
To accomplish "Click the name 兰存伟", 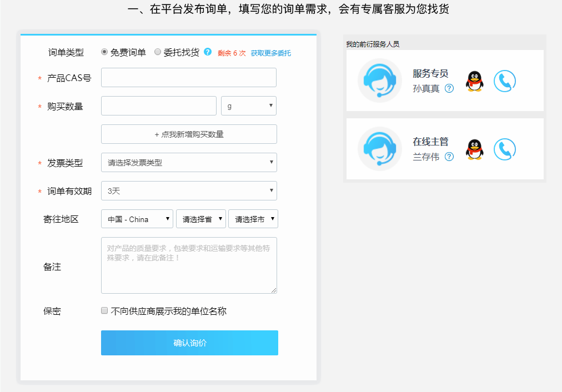I will (x=426, y=157).
